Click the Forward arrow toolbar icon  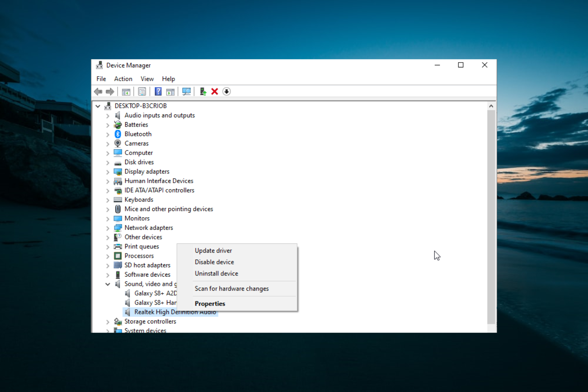110,92
